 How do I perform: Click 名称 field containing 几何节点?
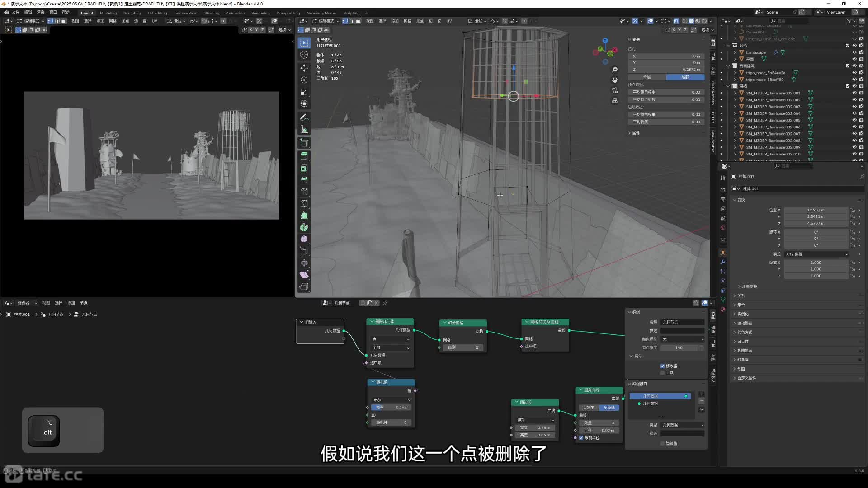coord(683,323)
